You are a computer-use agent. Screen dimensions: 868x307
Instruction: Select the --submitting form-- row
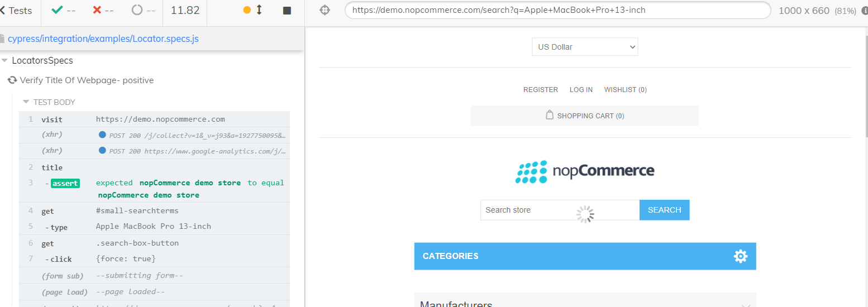[x=155, y=276]
